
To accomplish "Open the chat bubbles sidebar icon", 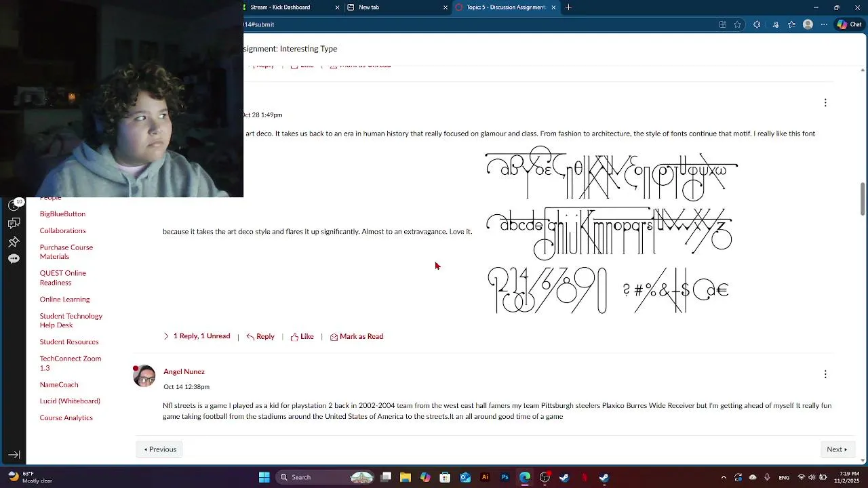I will [x=14, y=224].
